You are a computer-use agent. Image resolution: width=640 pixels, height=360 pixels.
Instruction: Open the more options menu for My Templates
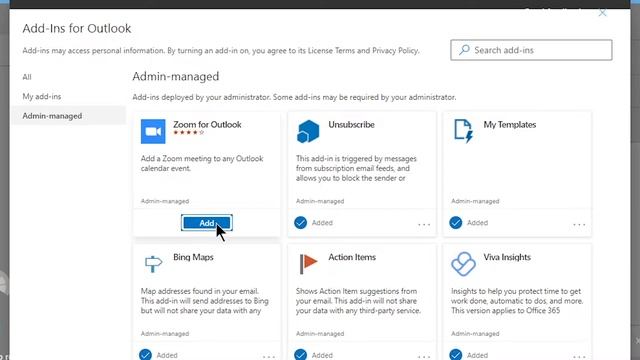point(579,224)
